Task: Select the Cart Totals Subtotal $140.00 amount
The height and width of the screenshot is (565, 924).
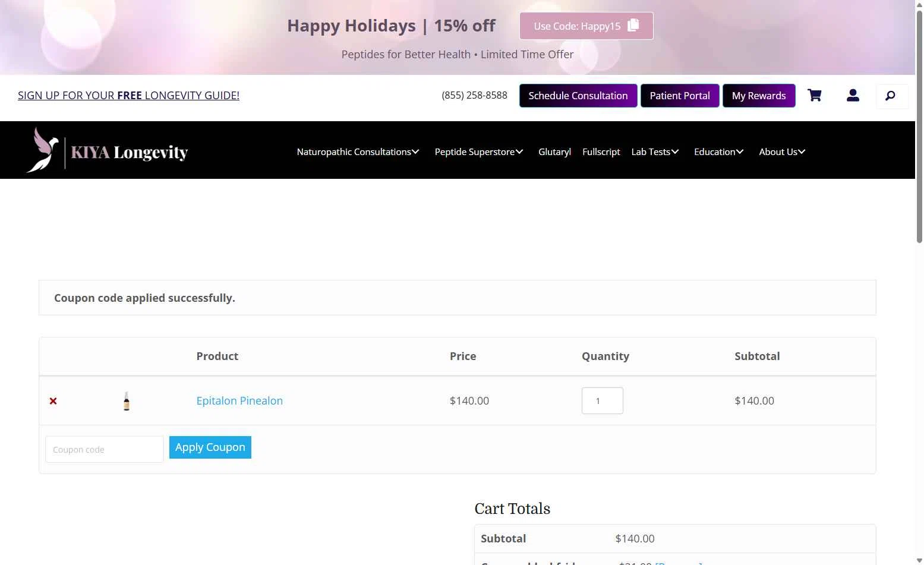Action: 635,538
